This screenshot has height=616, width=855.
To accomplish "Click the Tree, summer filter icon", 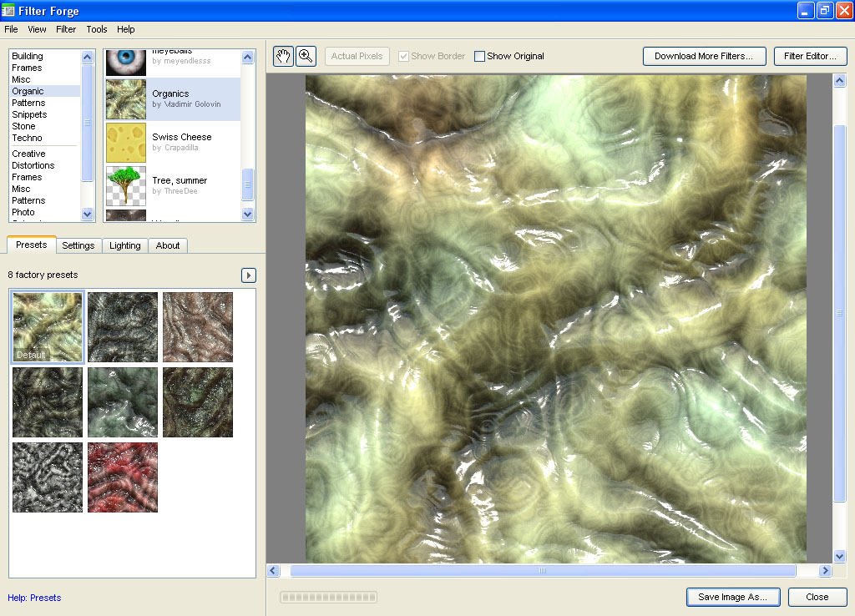I will [x=126, y=185].
